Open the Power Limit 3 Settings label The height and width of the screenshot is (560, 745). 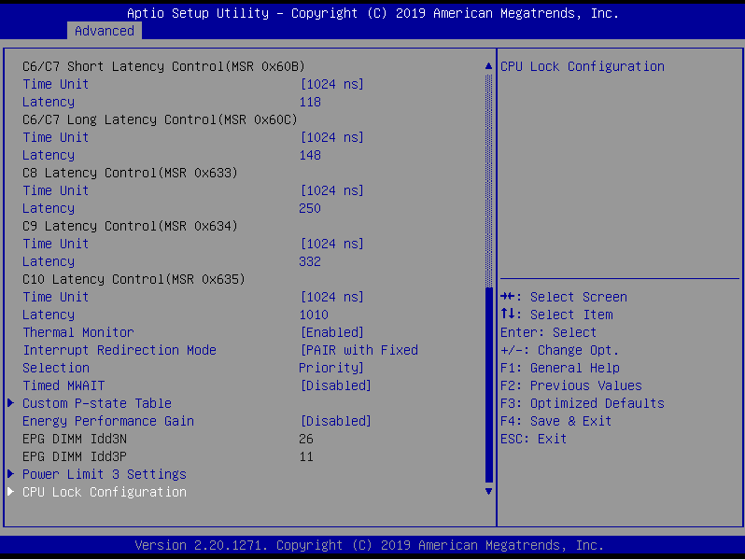click(x=104, y=474)
